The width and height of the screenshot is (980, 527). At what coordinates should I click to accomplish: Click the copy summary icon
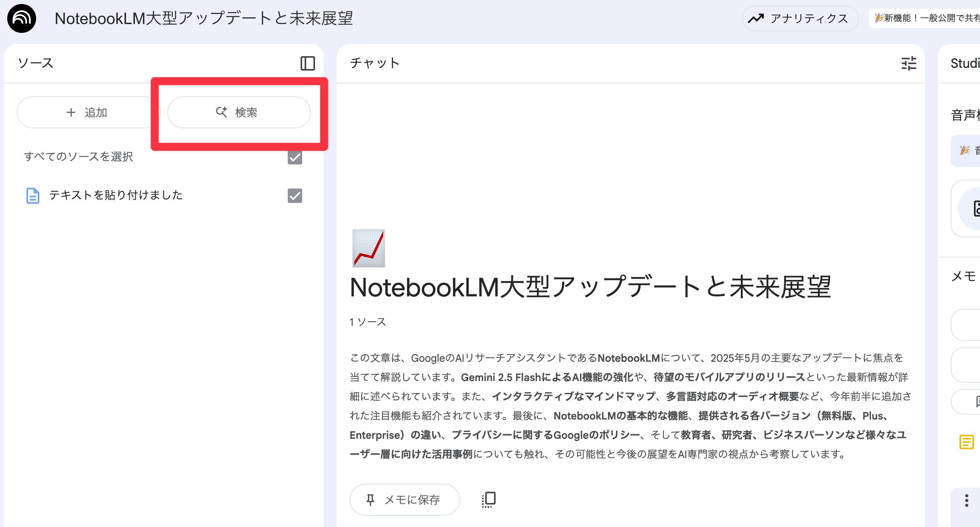click(488, 500)
